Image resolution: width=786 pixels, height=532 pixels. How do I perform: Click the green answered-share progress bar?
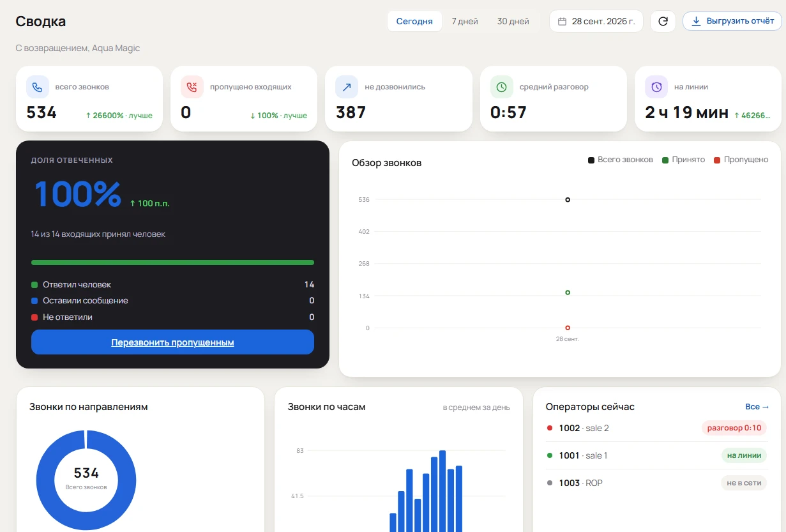point(172,262)
